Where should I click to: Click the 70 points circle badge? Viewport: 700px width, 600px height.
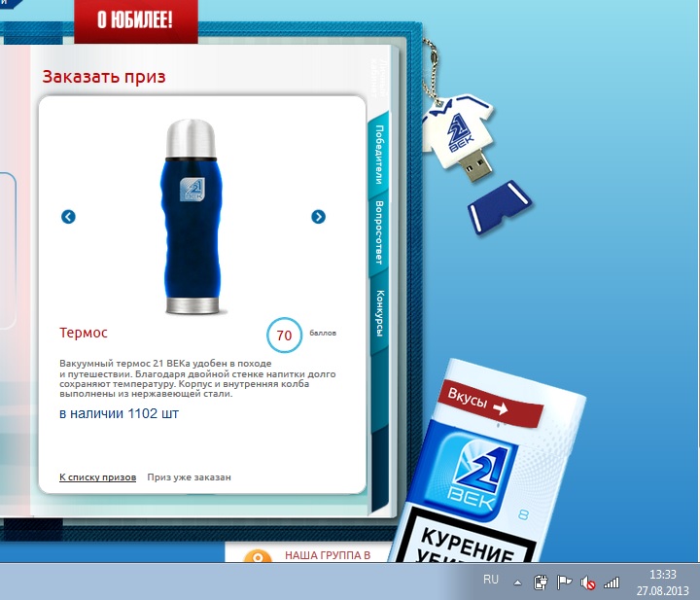click(284, 335)
